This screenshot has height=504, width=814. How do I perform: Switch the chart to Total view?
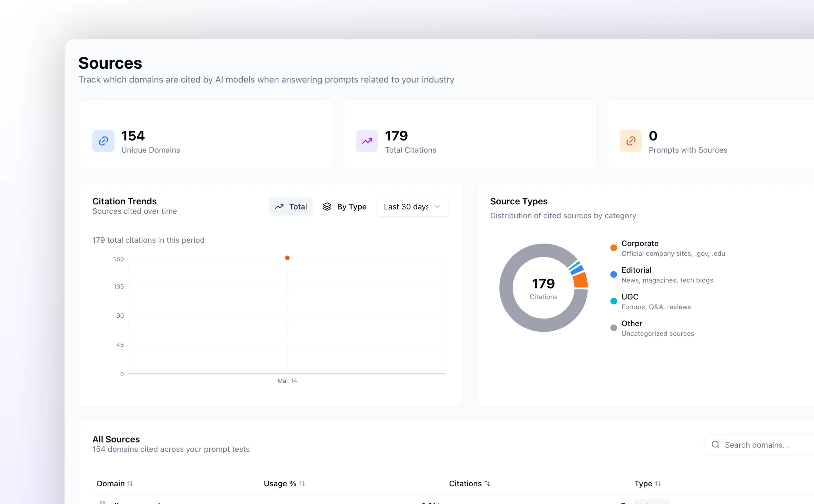[x=291, y=207]
